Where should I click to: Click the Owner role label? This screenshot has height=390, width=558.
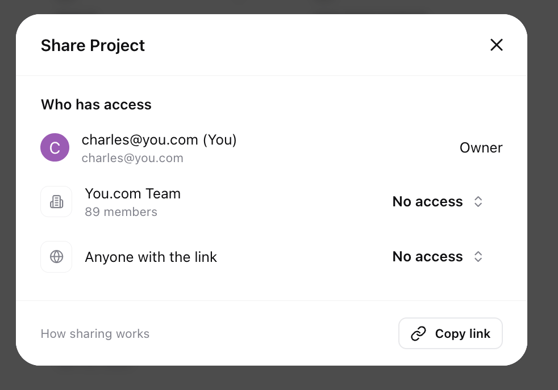(x=481, y=148)
